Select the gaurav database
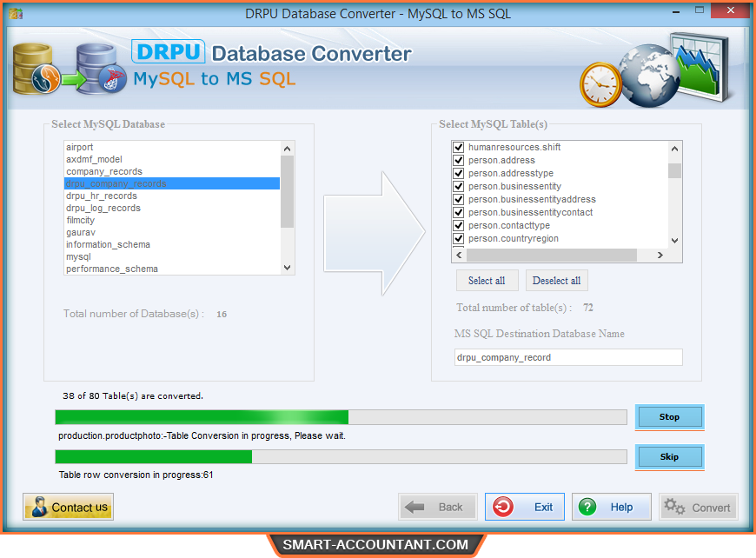The width and height of the screenshot is (756, 558). [x=172, y=232]
